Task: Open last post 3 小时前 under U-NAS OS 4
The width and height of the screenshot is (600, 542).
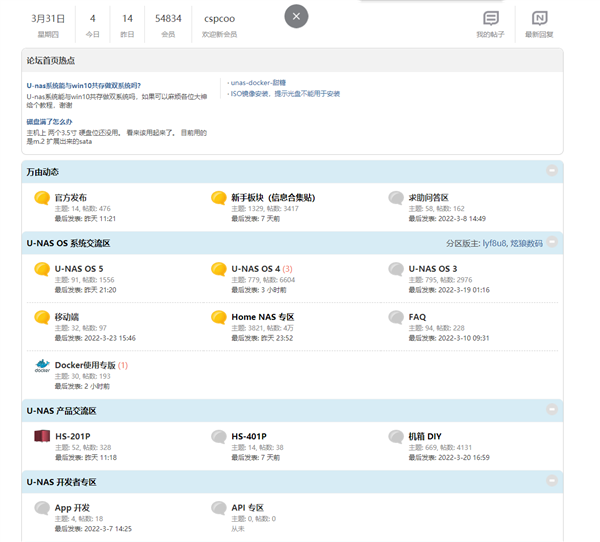Action: pos(274,290)
